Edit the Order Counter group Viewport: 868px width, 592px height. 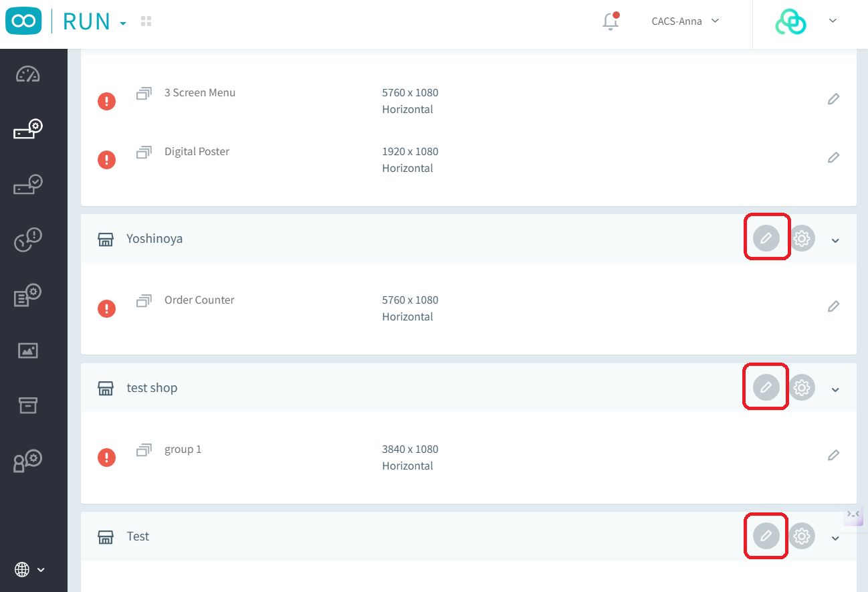(x=833, y=306)
